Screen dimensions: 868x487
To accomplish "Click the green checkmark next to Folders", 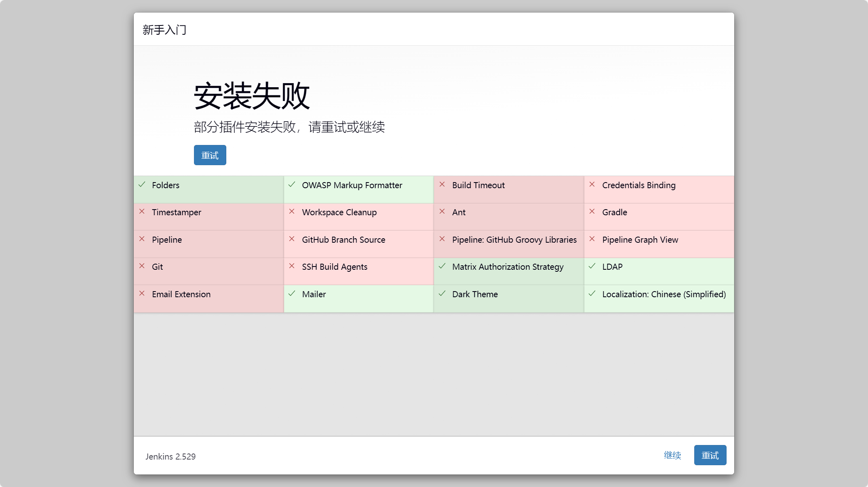I will [x=142, y=185].
